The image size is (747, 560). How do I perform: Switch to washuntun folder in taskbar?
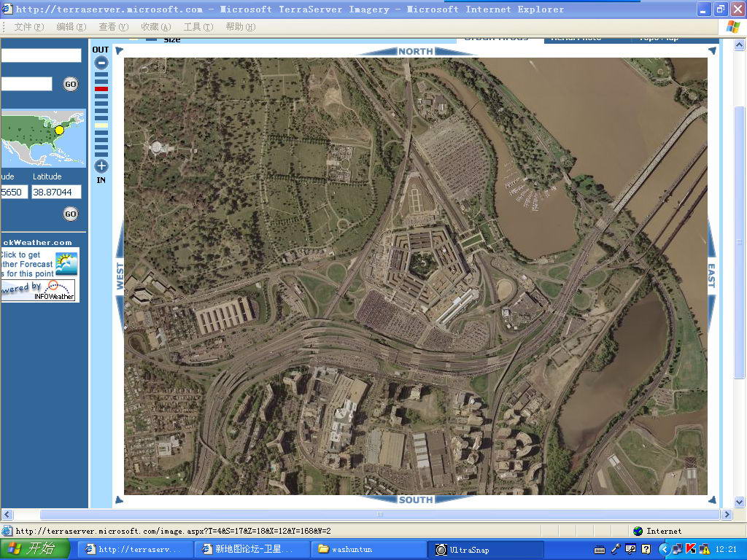pyautogui.click(x=368, y=549)
